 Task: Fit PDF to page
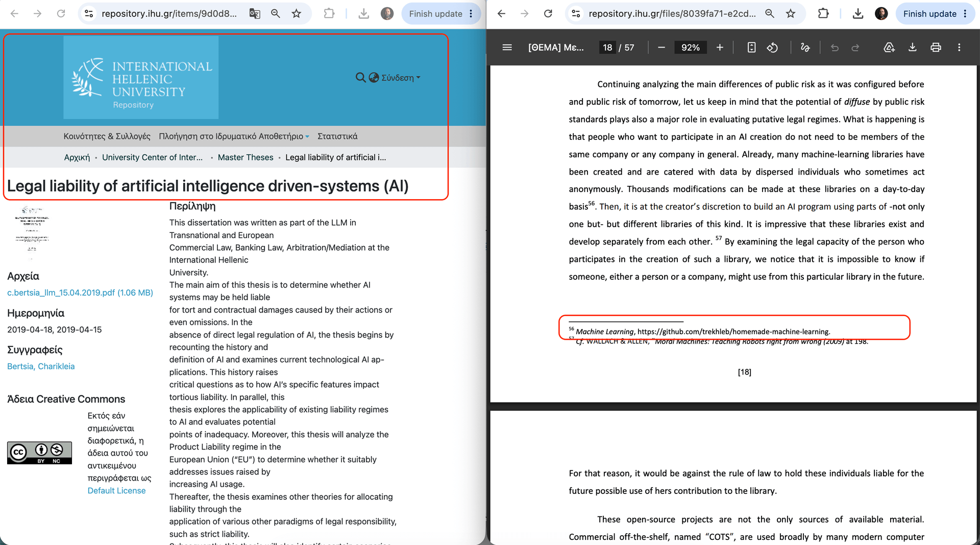[751, 48]
